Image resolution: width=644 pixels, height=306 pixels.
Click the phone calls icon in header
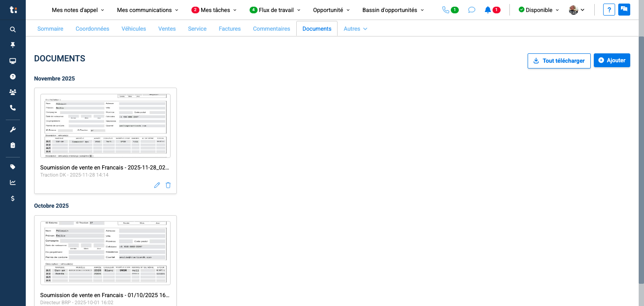[x=446, y=10]
